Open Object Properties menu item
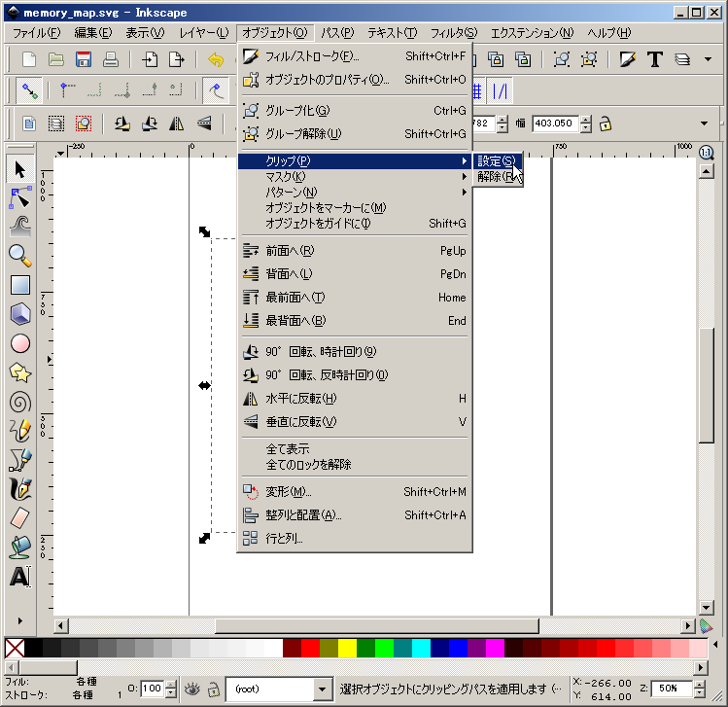Screen dimensions: 728x707 (x=355, y=80)
